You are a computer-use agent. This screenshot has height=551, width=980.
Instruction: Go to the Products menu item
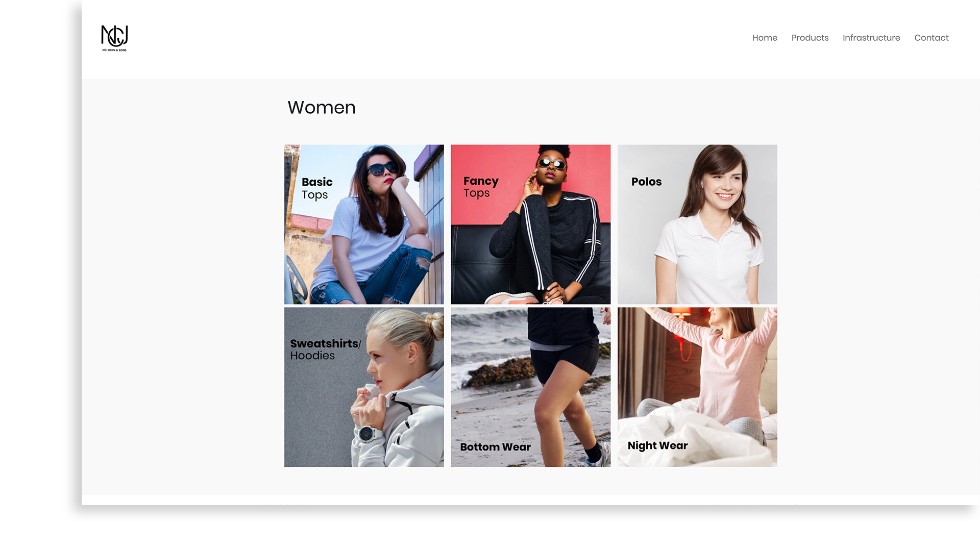pos(810,38)
